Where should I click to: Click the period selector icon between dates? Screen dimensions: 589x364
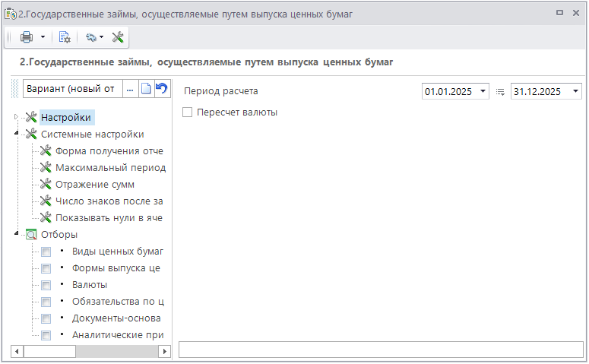coord(501,92)
